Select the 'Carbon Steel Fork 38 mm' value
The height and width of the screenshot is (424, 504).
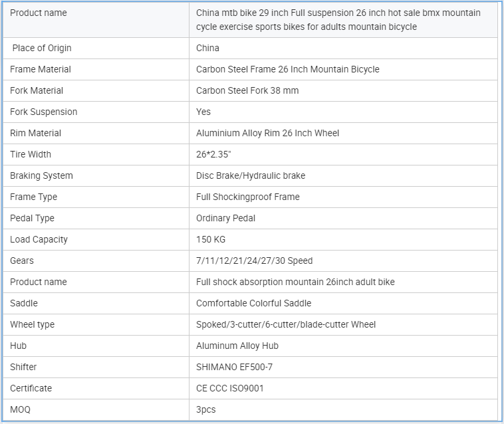click(247, 90)
